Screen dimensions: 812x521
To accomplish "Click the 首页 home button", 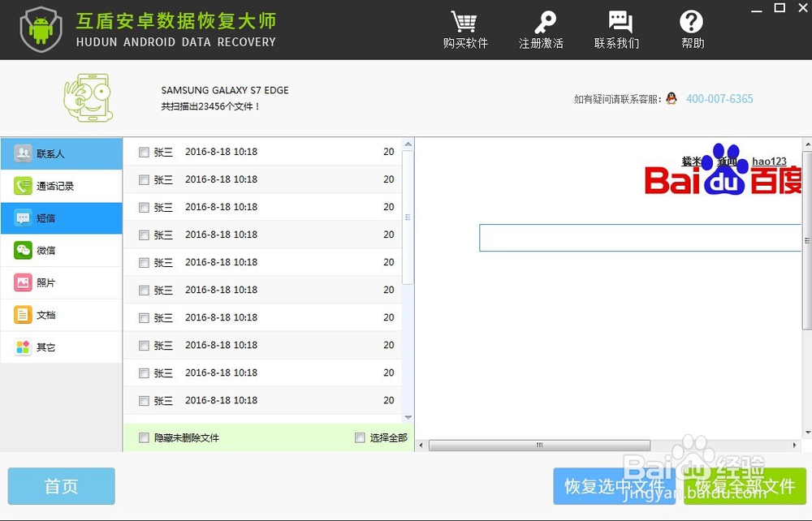I will pyautogui.click(x=61, y=486).
